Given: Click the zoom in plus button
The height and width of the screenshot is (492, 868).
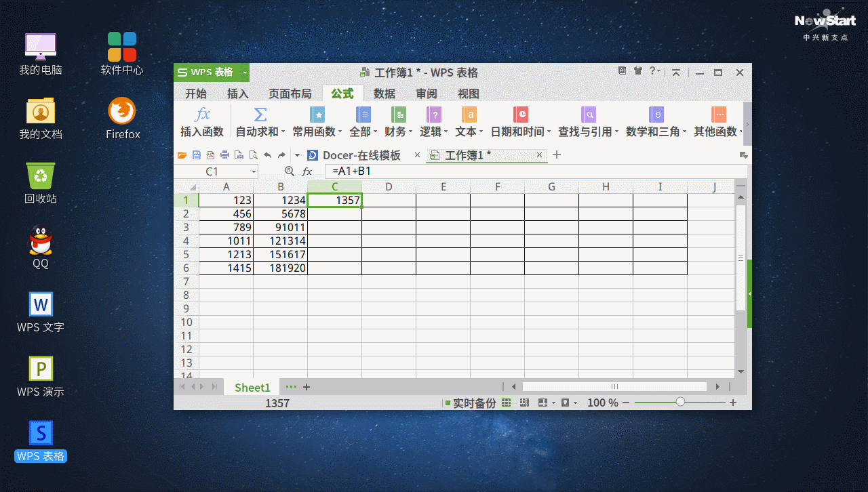Looking at the screenshot, I should [x=733, y=403].
